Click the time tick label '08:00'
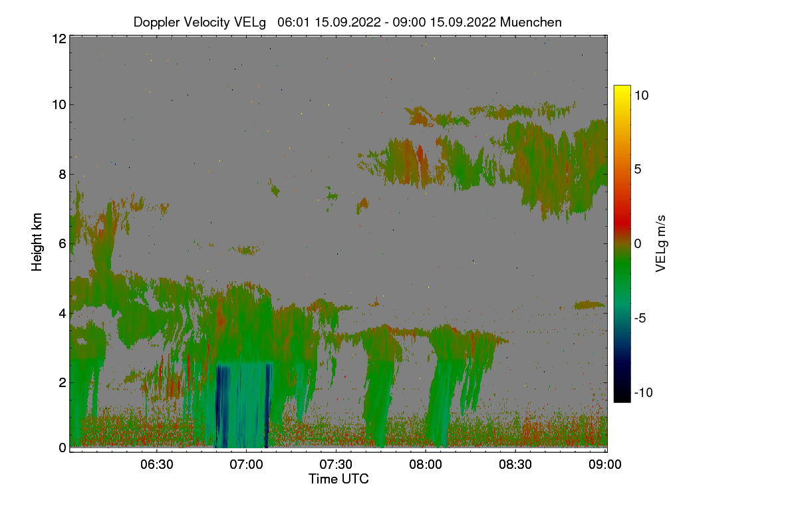798x532 pixels. 426,464
